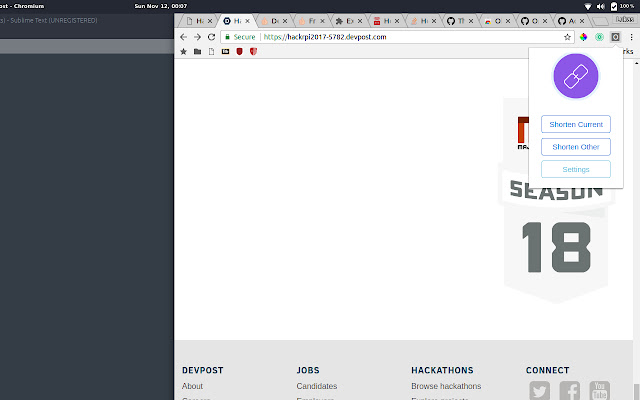Switch to the Chrome Web Store tab
Viewport: 640px width, 400px height.
[496, 21]
